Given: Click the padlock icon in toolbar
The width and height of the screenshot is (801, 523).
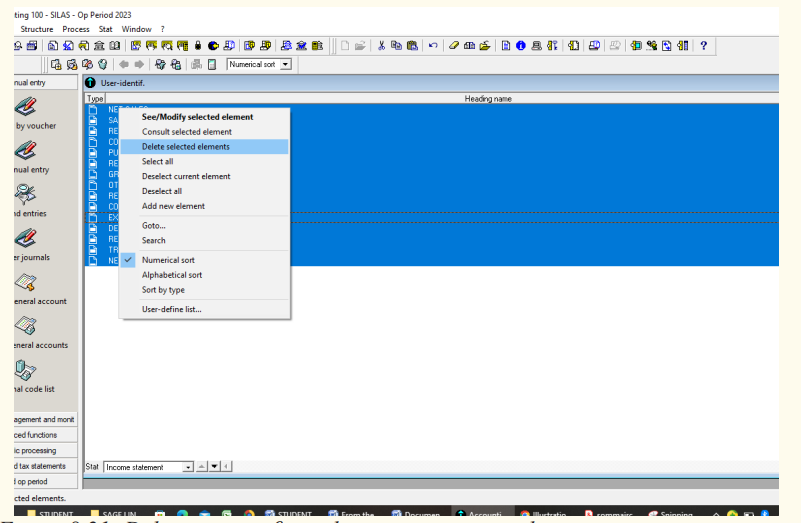Looking at the screenshot, I should (198, 45).
